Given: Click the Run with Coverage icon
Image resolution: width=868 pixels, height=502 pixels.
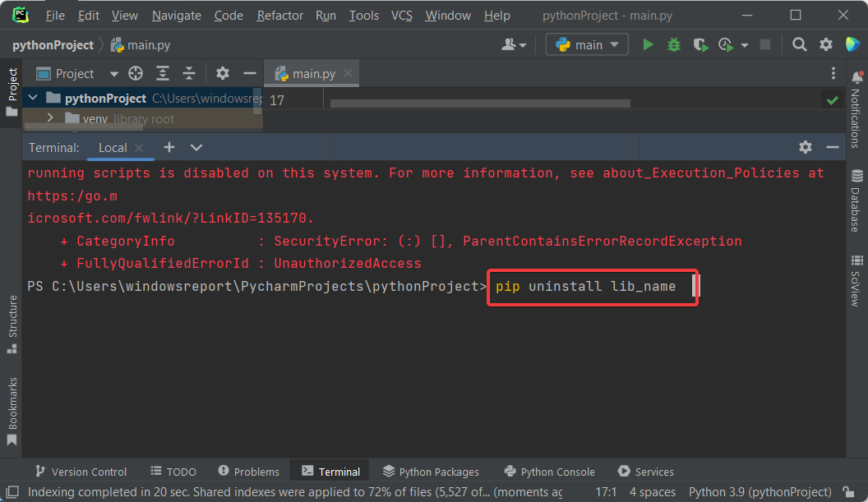Looking at the screenshot, I should coord(699,45).
